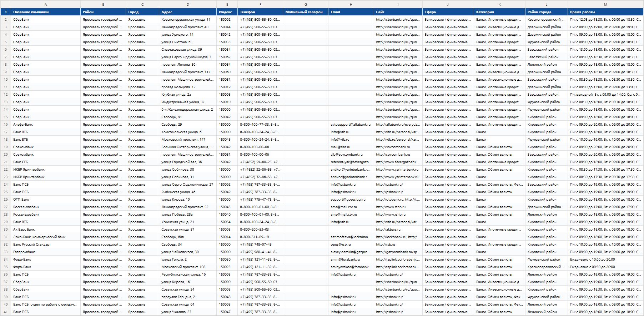Viewport: 644px width, 322px height.
Task: Click address 'улица Чкалова, 23'
Action: point(188,312)
